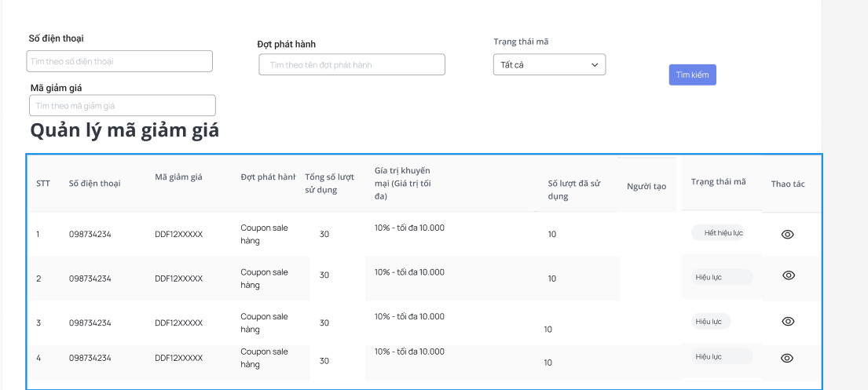Click the Đợt phát hành column header

(268, 177)
